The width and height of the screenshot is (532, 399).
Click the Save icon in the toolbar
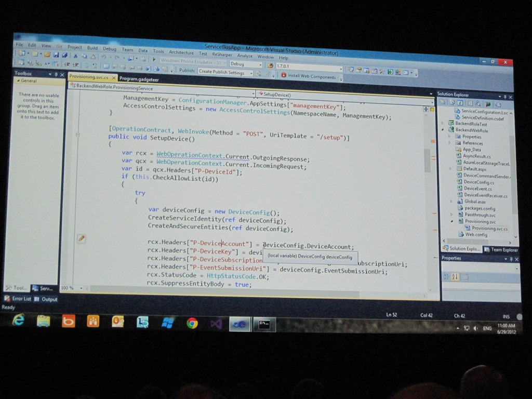pos(56,55)
